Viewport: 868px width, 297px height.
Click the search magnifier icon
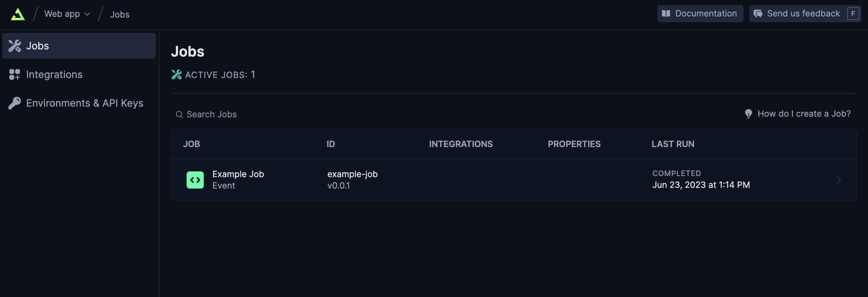[x=179, y=115]
